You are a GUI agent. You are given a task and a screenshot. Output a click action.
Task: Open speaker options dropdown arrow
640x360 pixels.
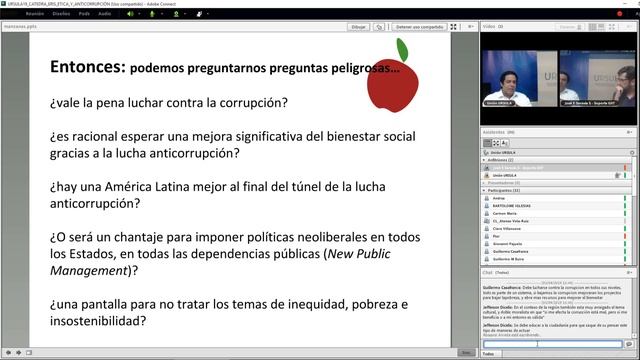[x=139, y=14]
